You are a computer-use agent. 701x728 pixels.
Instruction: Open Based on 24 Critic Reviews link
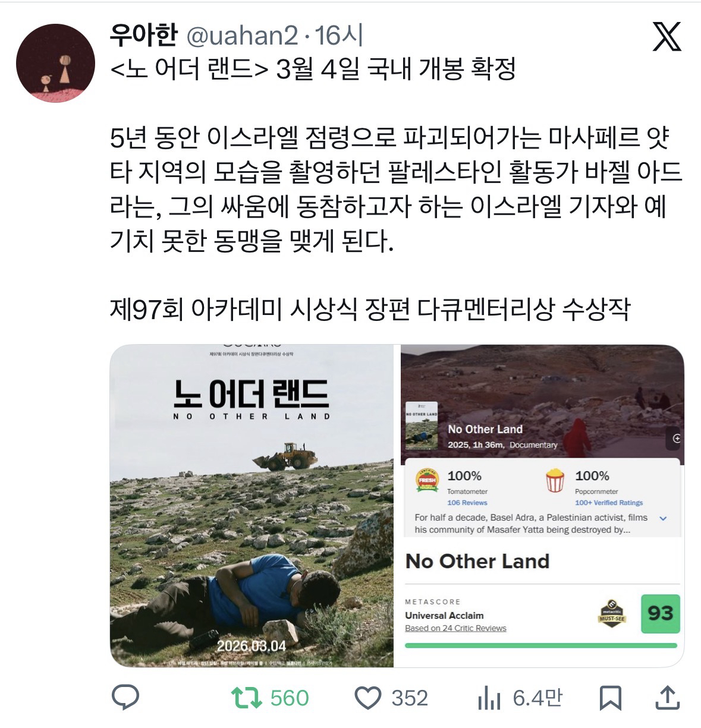click(456, 628)
